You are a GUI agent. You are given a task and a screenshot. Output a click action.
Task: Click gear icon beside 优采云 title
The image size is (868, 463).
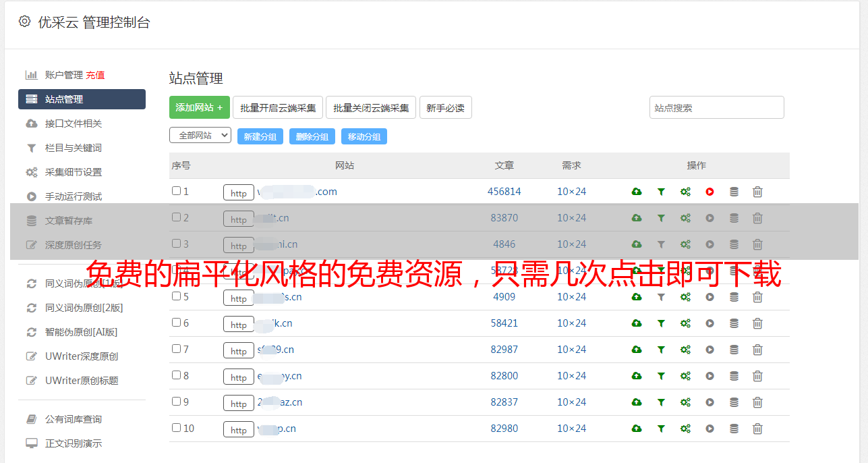[x=24, y=22]
